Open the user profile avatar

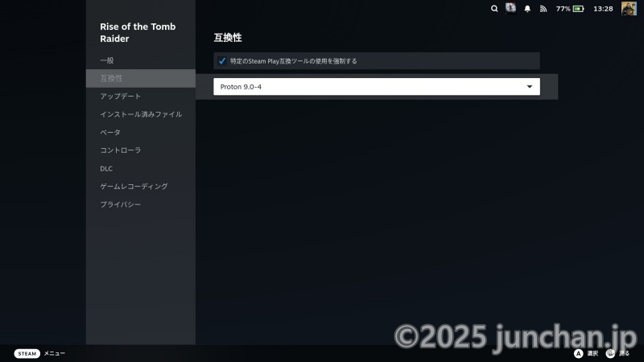629,9
